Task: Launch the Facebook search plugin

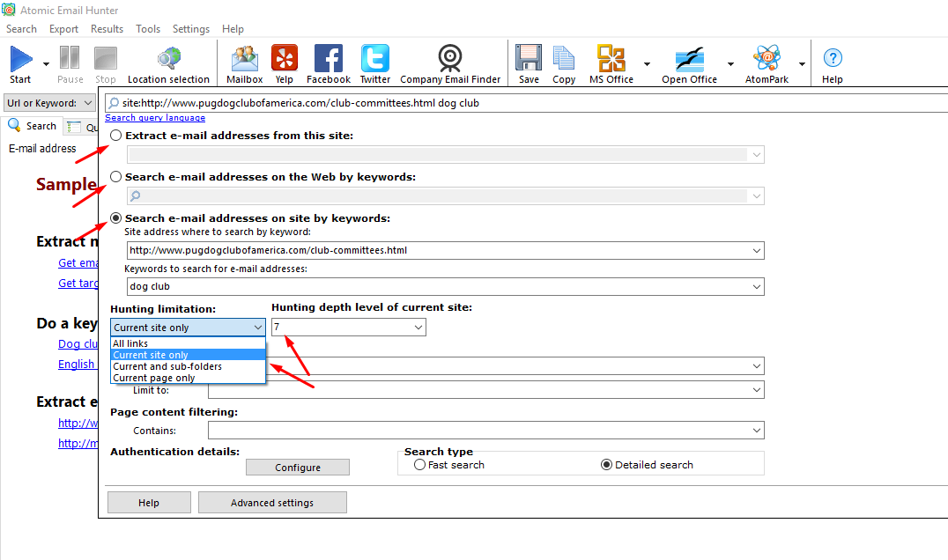Action: point(329,58)
